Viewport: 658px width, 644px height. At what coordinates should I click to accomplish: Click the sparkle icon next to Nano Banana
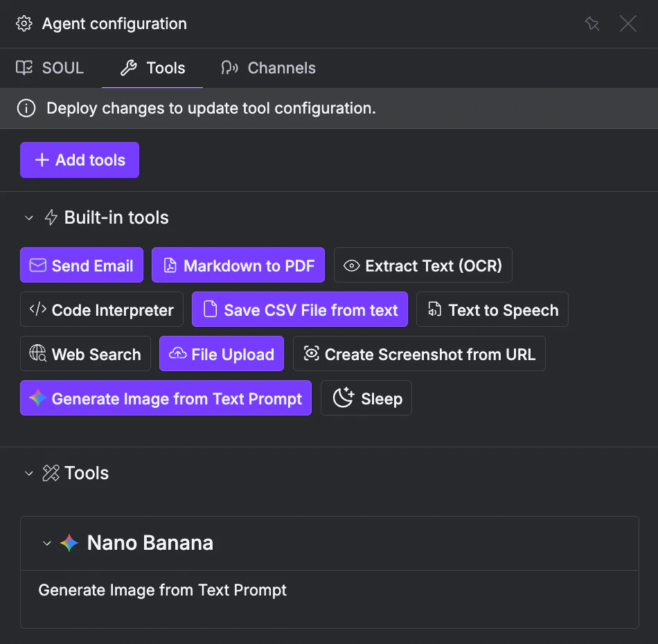point(69,543)
